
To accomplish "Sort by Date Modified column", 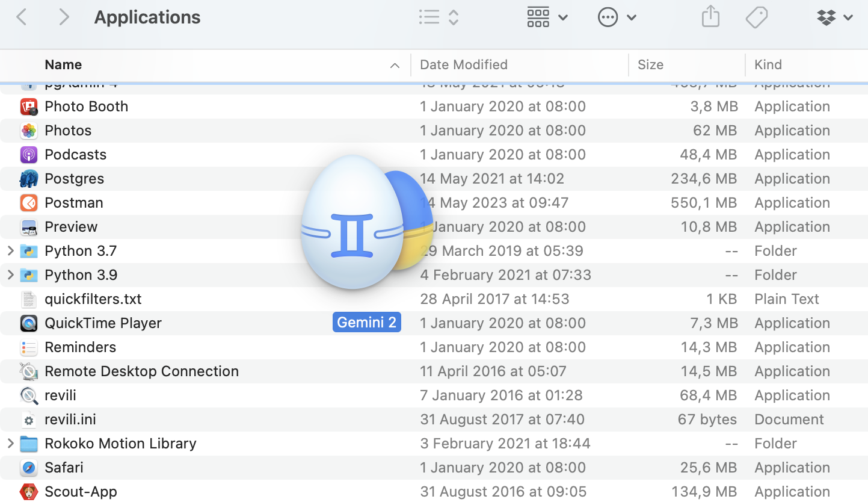I will (464, 64).
